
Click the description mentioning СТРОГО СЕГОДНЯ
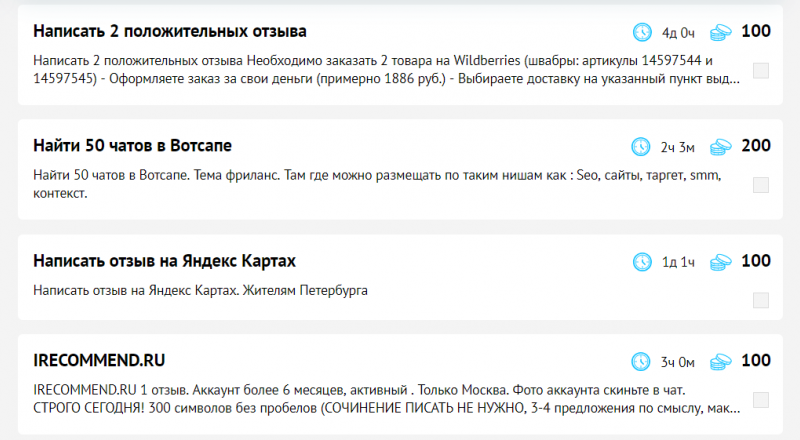(x=386, y=399)
